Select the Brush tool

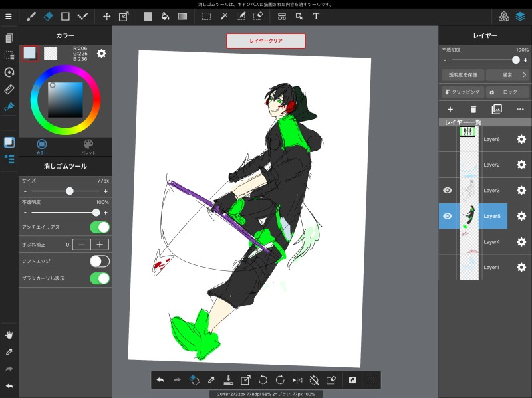tap(31, 16)
